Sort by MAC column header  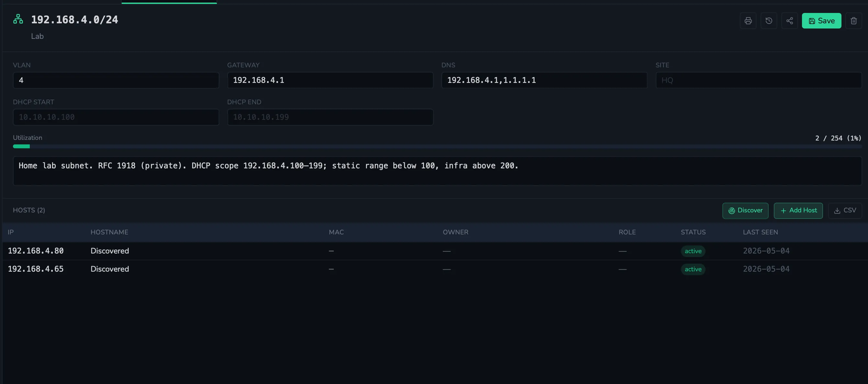pyautogui.click(x=336, y=232)
